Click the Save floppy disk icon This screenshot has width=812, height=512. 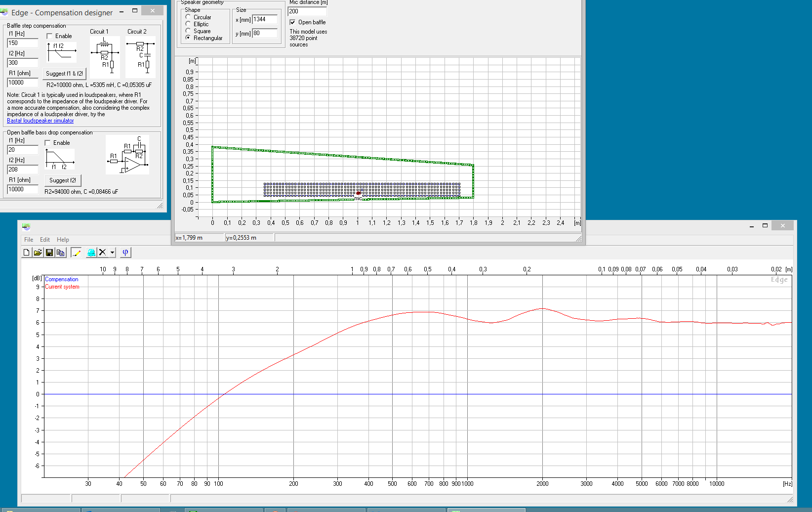49,253
